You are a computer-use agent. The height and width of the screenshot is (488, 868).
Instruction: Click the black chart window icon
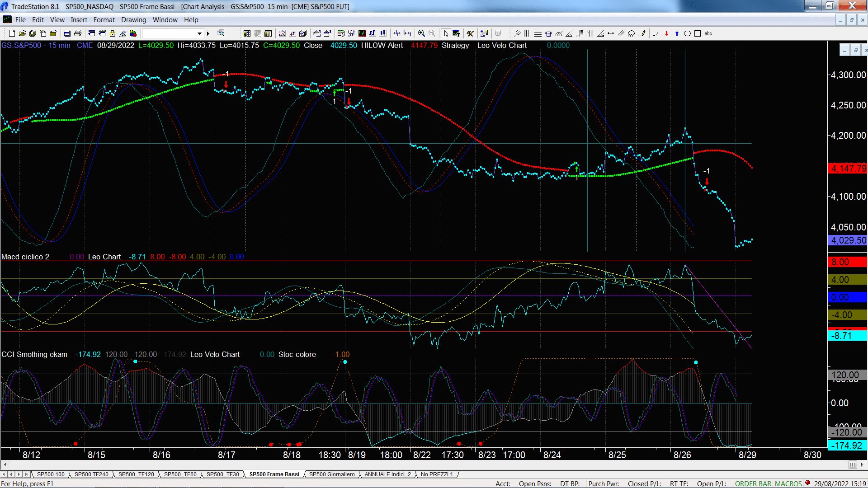[362, 33]
